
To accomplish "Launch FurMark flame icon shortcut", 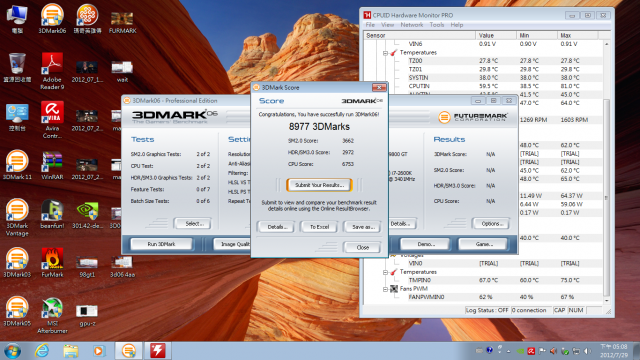I will tap(52, 263).
